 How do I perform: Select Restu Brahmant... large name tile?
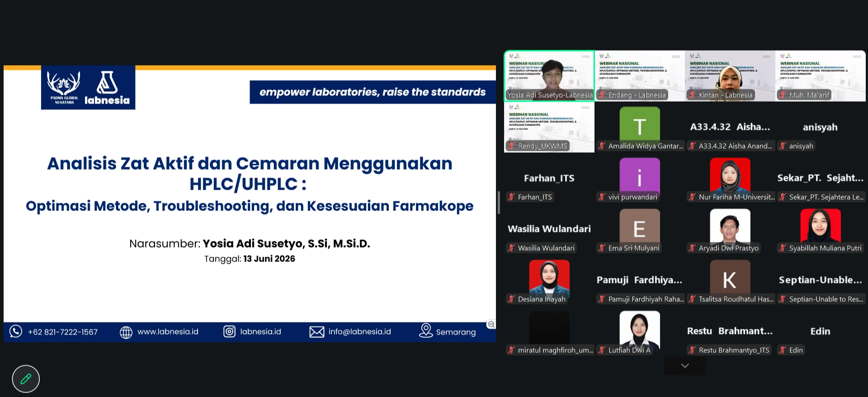(x=730, y=331)
